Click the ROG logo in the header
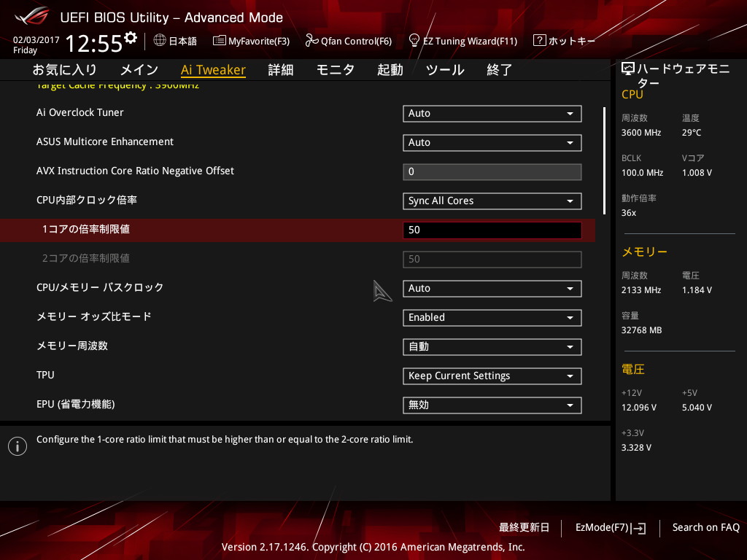Viewport: 747px width, 560px height. 32,17
